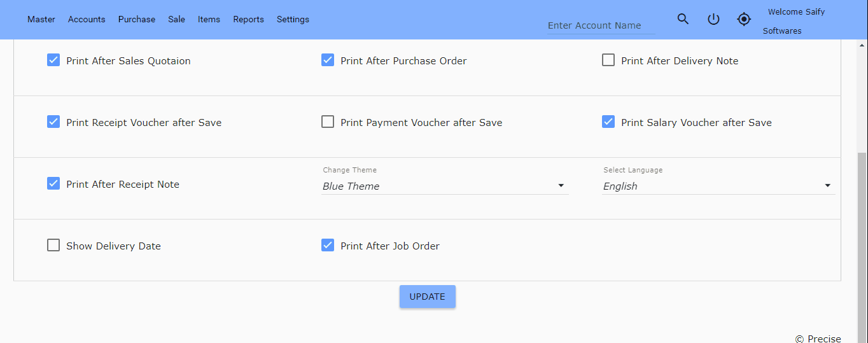Uncheck Print Salary Voucher after Save
Screen dimensions: 868x343
click(x=608, y=122)
